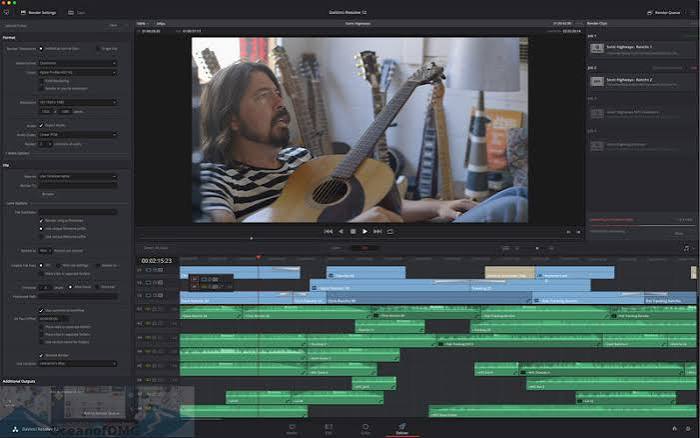Stop playback in the viewer
The height and width of the screenshot is (438, 700).
click(353, 231)
